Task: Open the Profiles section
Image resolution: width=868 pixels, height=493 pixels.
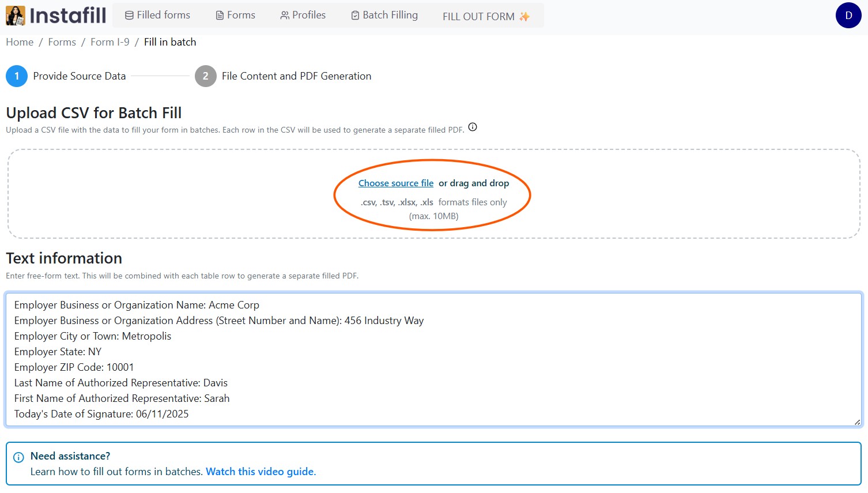Action: [303, 15]
